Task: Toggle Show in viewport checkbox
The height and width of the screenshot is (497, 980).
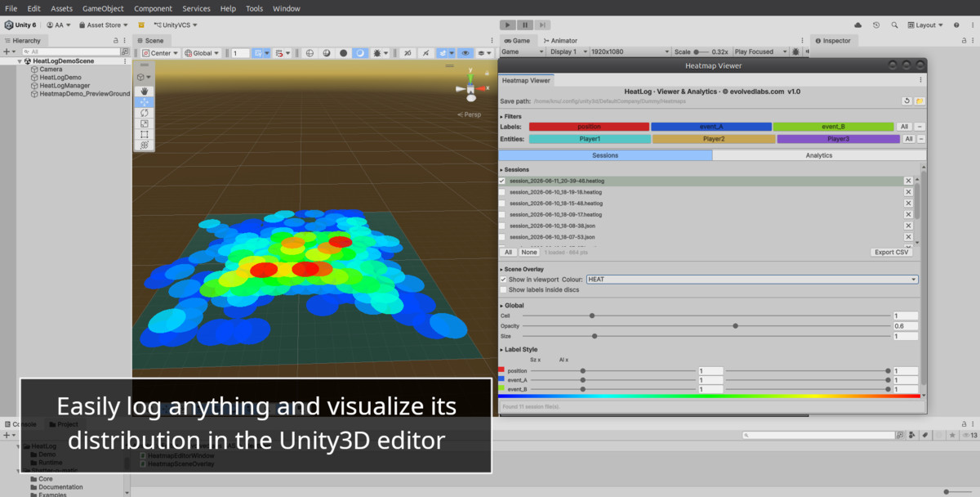Action: coord(503,280)
